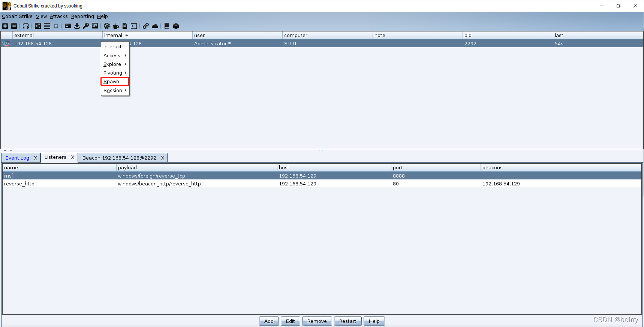
Task: Switch to the Event Log tab
Action: 17,158
